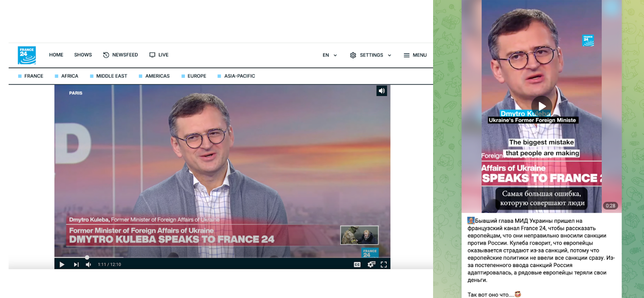The height and width of the screenshot is (298, 644).
Task: Toggle the video sound overlay button
Action: 382,91
